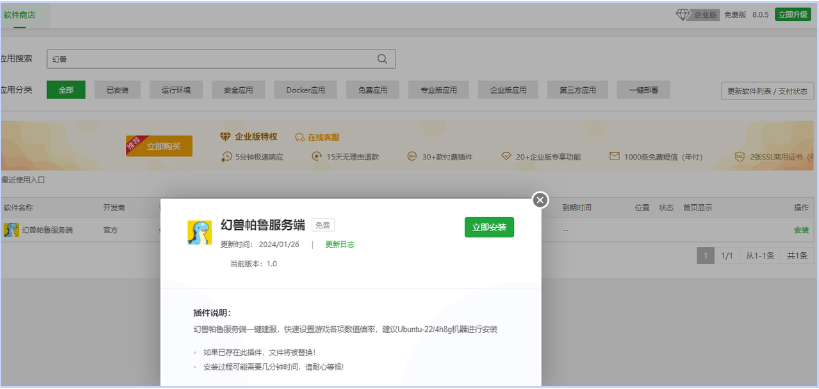
Task: Click the online customer service chat icon
Action: coord(299,137)
